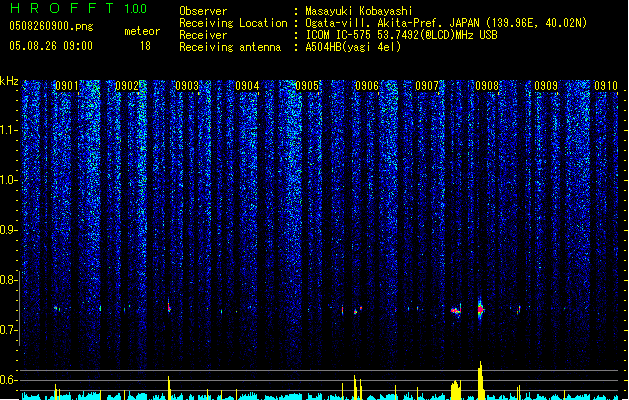Screen dimensions: 629x400
Task: Click the yellow intensity spike just before 0903
Action: point(169,388)
